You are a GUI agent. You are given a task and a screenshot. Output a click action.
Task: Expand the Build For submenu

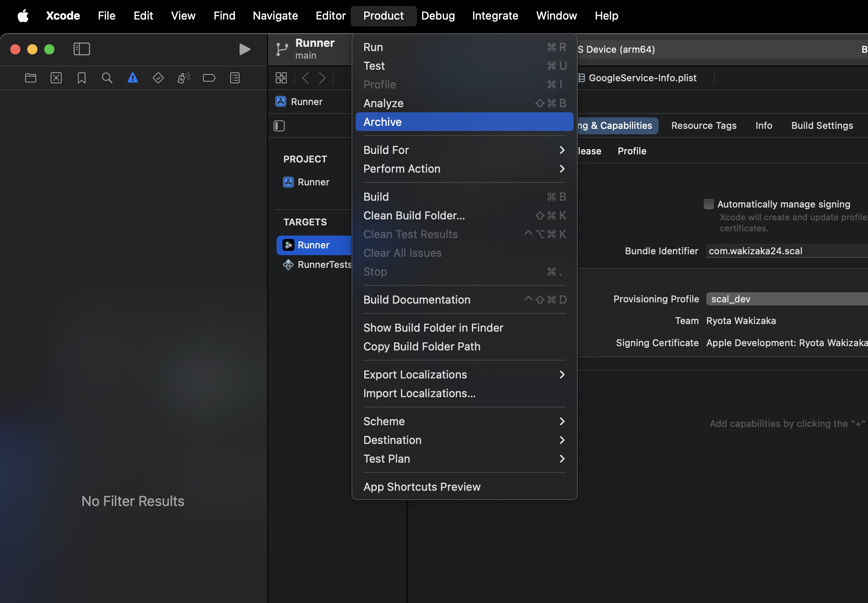click(464, 150)
